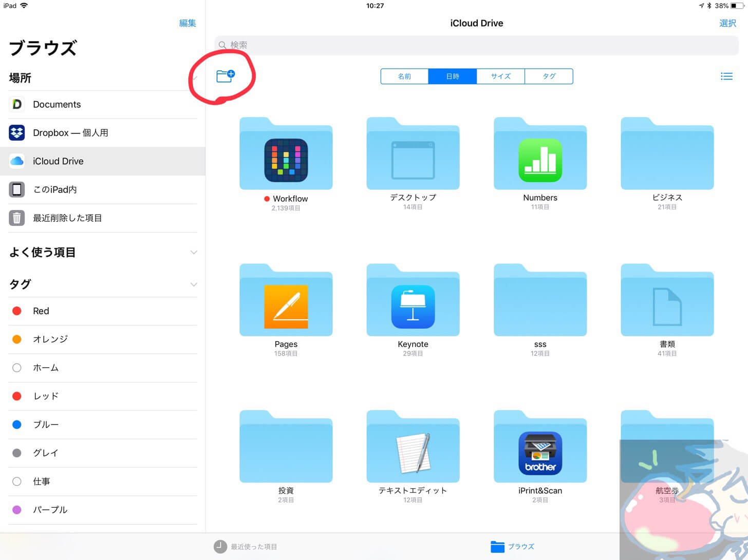Click the ブラウズ heading
This screenshot has width=748, height=560.
(43, 48)
